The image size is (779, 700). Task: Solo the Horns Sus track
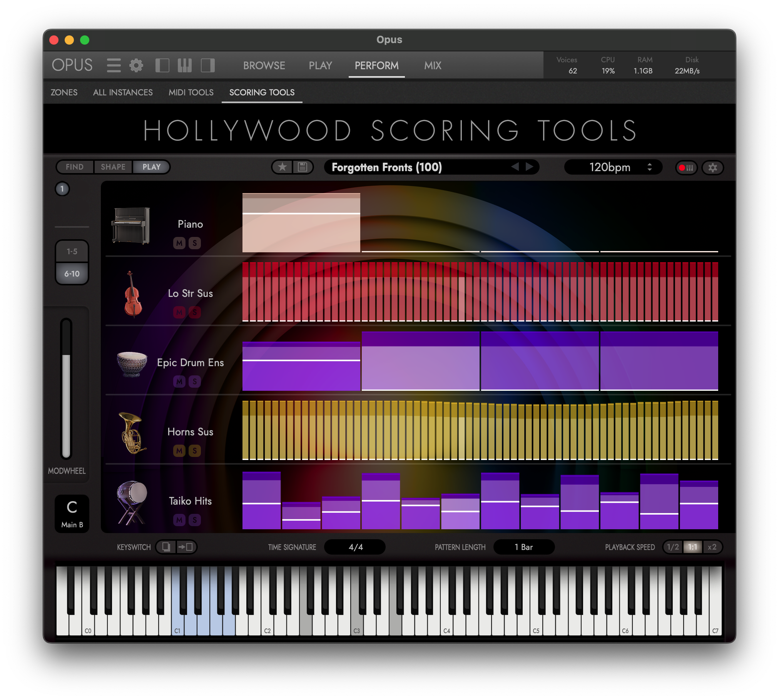point(195,451)
